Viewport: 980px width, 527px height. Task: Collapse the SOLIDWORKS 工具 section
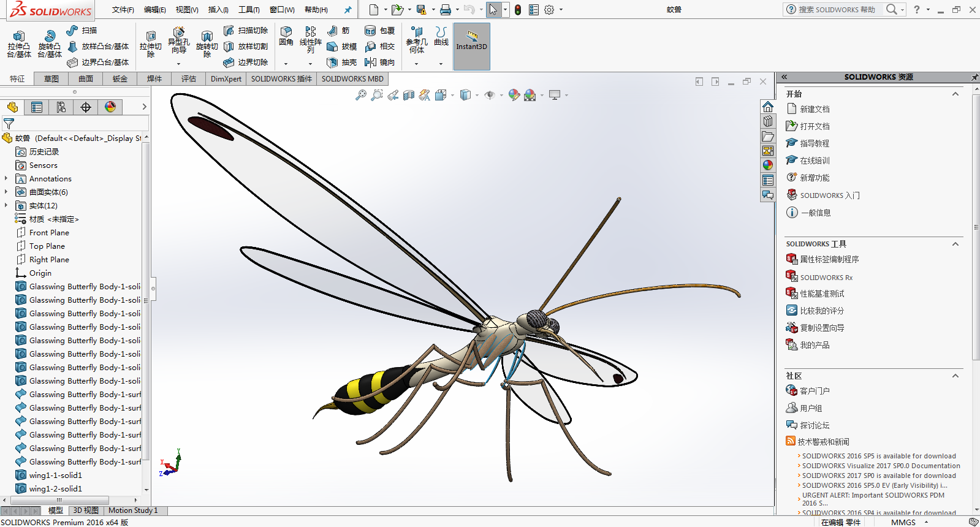click(955, 244)
